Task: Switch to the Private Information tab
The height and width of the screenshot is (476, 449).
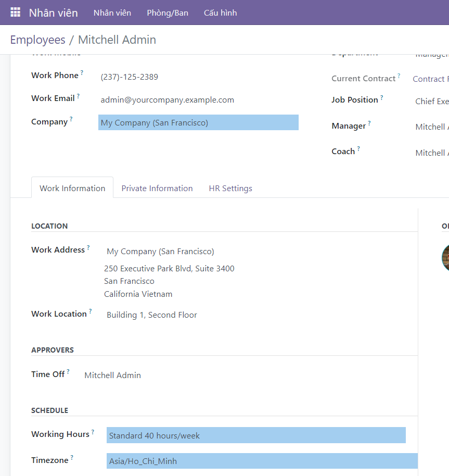Action: coord(157,189)
